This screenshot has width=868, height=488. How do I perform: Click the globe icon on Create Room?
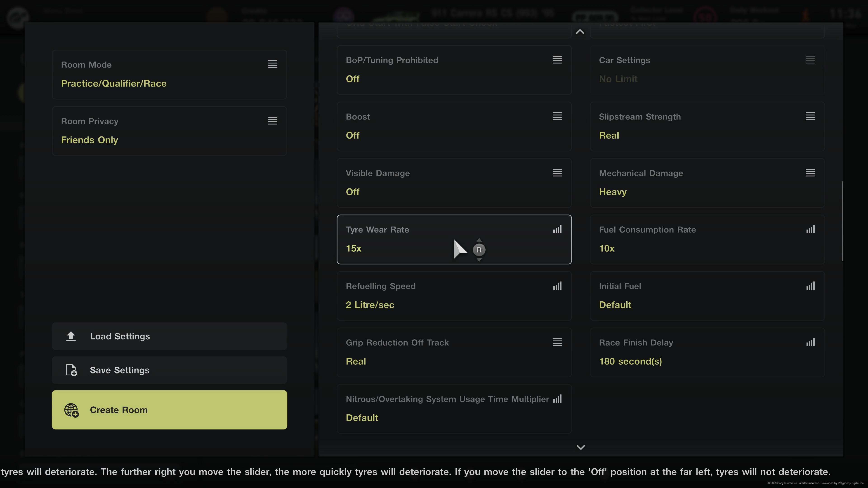71,410
